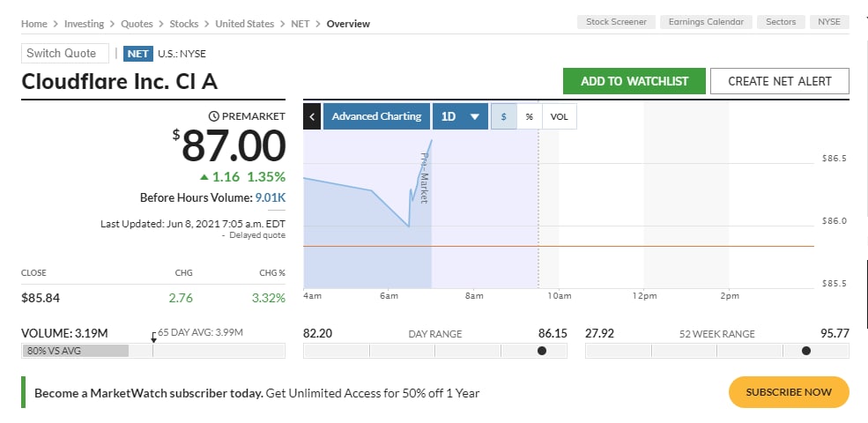
Task: Click the premarket clock icon
Action: (213, 116)
